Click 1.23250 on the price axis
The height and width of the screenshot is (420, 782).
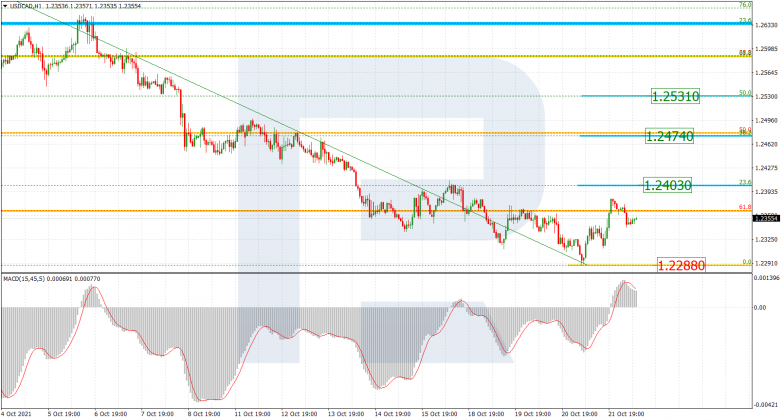pos(767,239)
